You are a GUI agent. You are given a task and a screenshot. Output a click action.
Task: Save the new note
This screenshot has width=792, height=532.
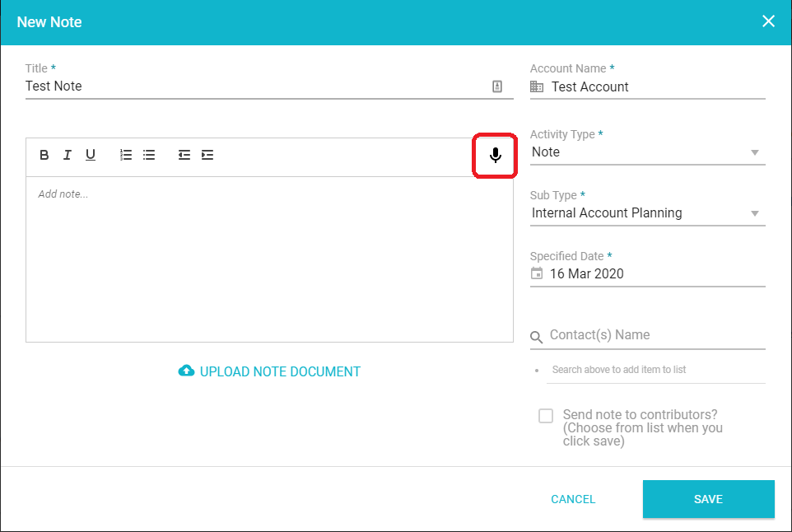709,499
